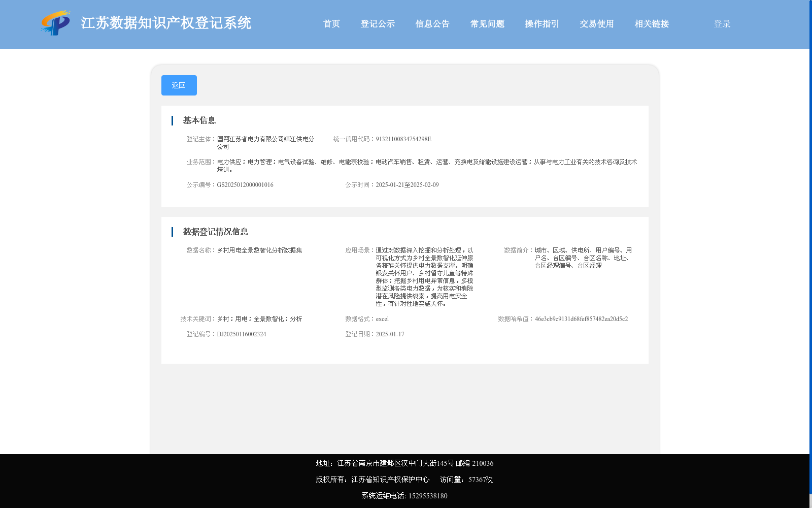The width and height of the screenshot is (812, 508).
Task: Select the footer address line
Action: tap(404, 463)
